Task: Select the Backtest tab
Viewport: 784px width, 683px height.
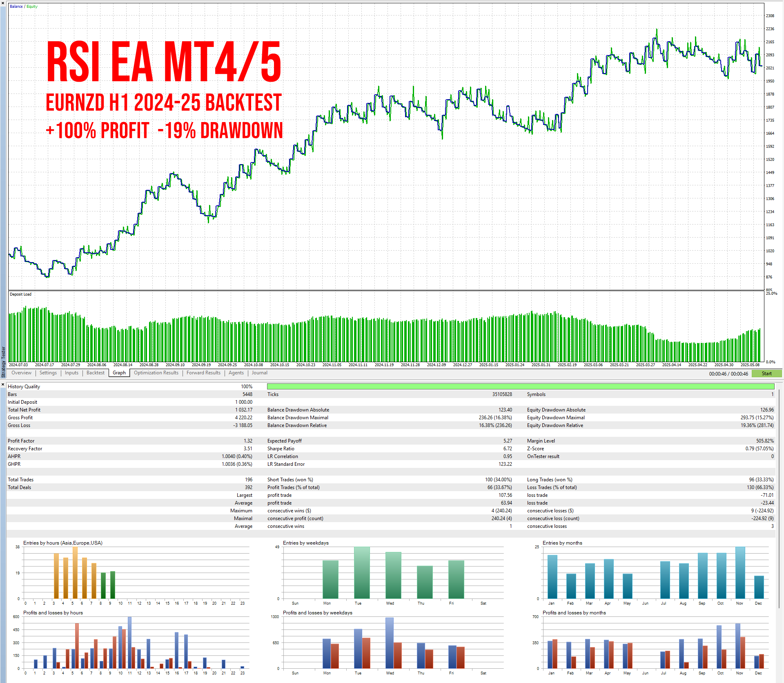Action: [96, 373]
